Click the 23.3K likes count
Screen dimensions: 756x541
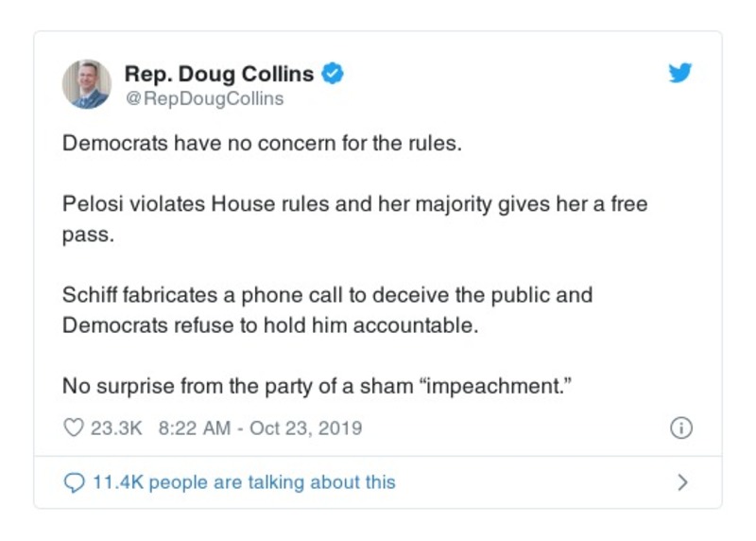[x=115, y=428]
